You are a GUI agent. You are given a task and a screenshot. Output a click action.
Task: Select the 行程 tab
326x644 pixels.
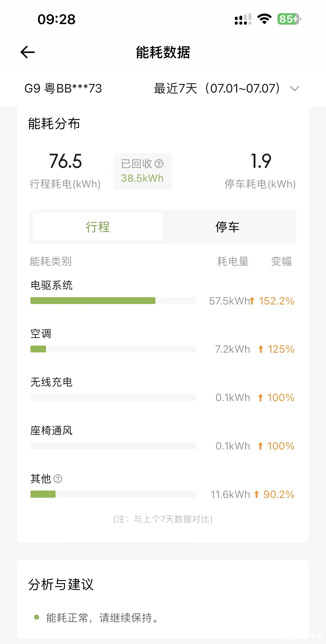pyautogui.click(x=98, y=227)
